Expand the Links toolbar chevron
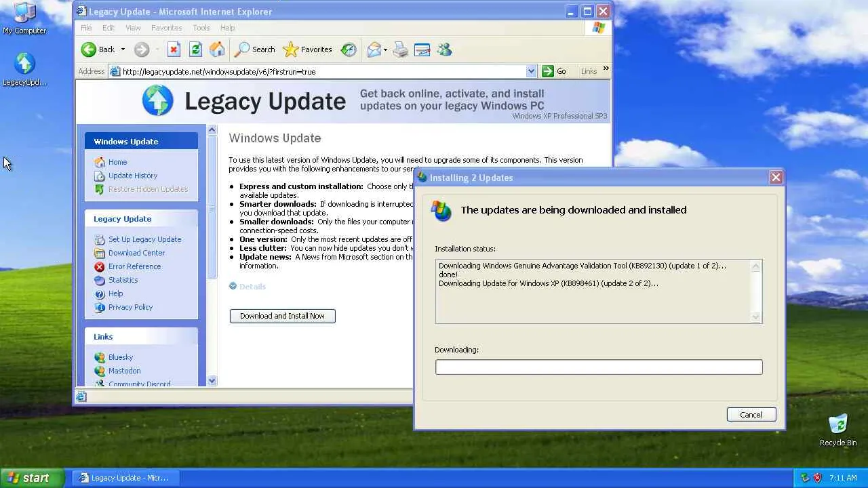The image size is (868, 488). point(606,68)
